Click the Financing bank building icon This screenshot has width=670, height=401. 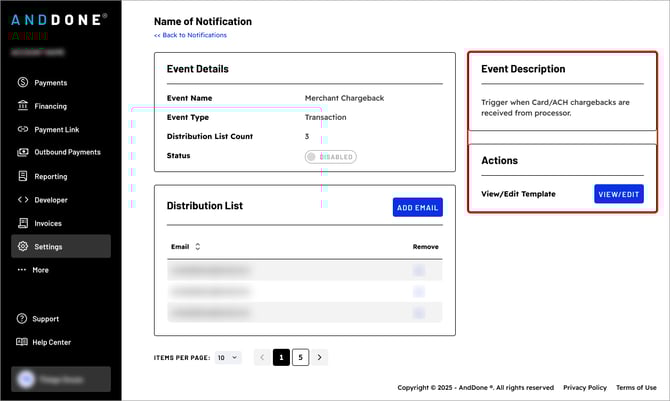[23, 105]
